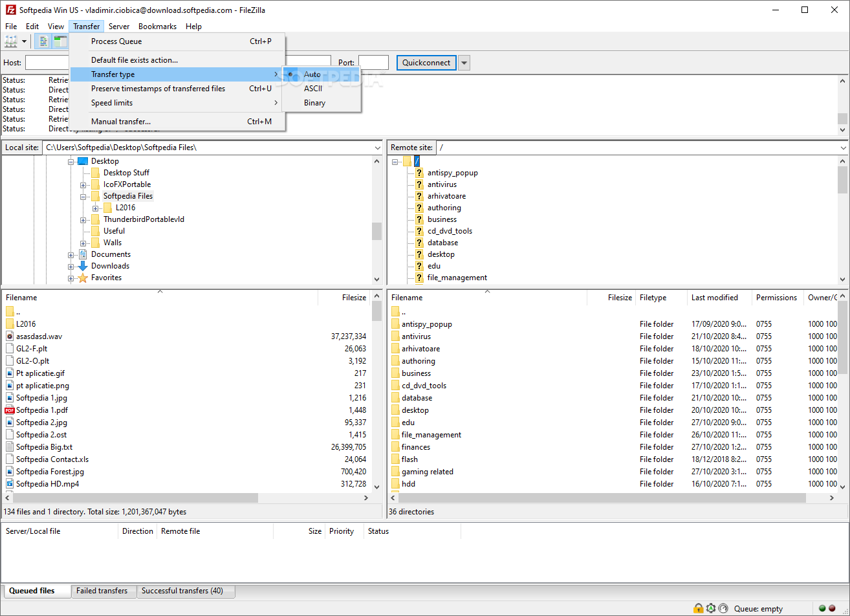The image size is (850, 616).
Task: Open the Remote site path dropdown
Action: [x=842, y=148]
